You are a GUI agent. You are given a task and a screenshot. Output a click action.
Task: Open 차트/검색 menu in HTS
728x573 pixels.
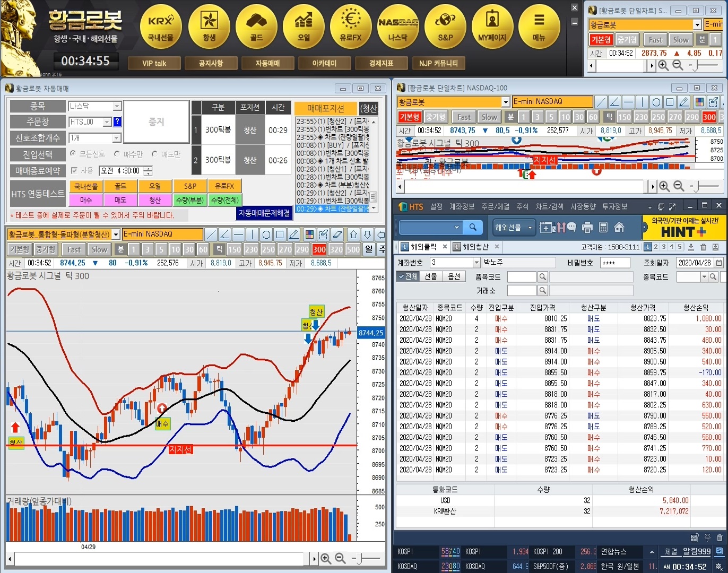549,206
